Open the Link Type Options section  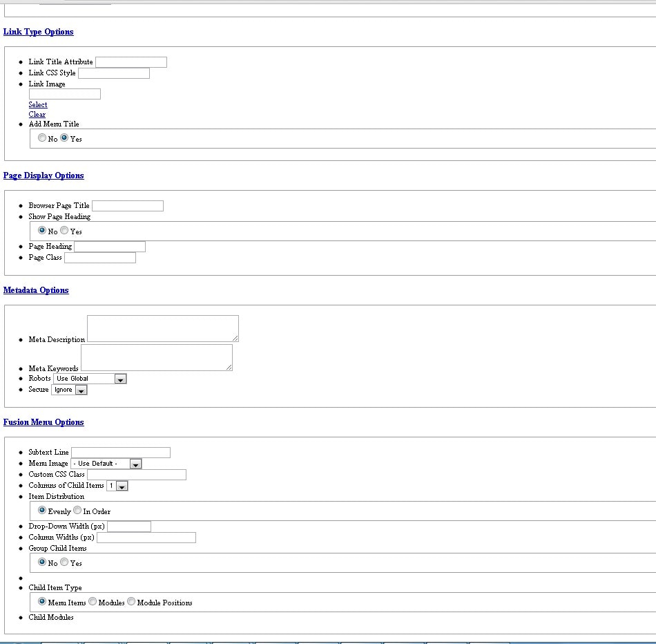(x=38, y=32)
